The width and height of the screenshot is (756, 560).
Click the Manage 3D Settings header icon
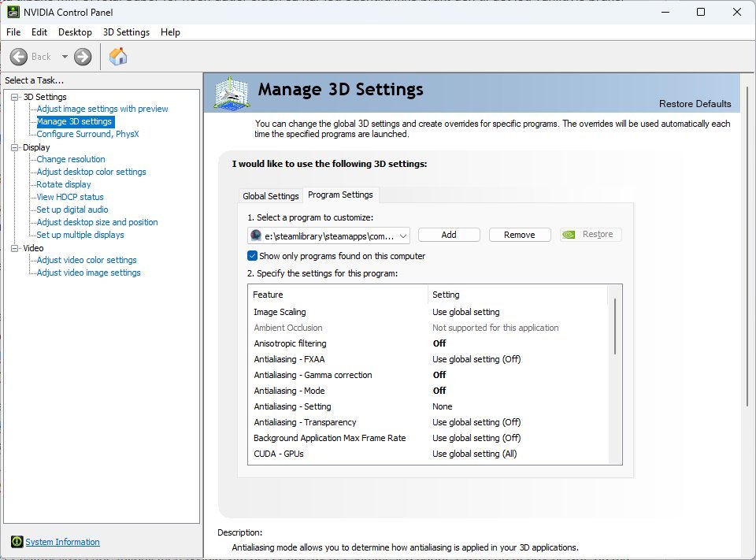pyautogui.click(x=232, y=93)
